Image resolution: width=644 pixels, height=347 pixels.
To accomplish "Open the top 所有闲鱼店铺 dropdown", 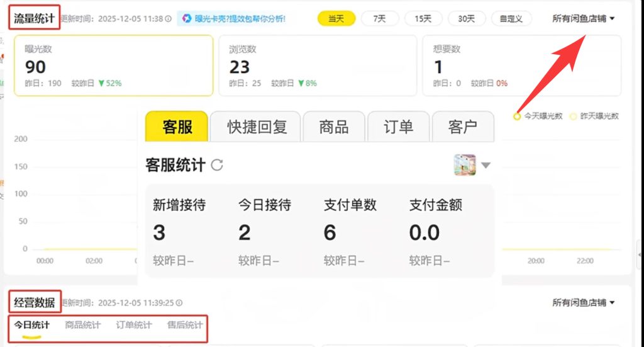I will pyautogui.click(x=583, y=18).
